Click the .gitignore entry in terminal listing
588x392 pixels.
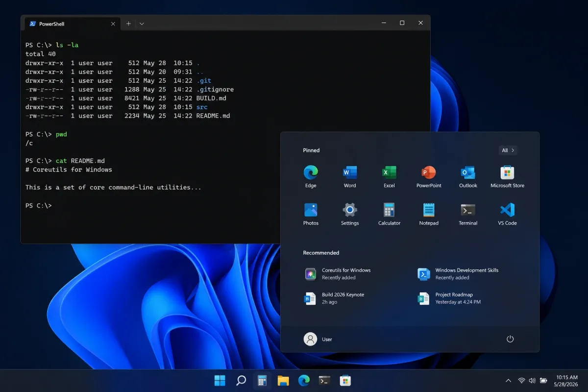click(x=215, y=90)
